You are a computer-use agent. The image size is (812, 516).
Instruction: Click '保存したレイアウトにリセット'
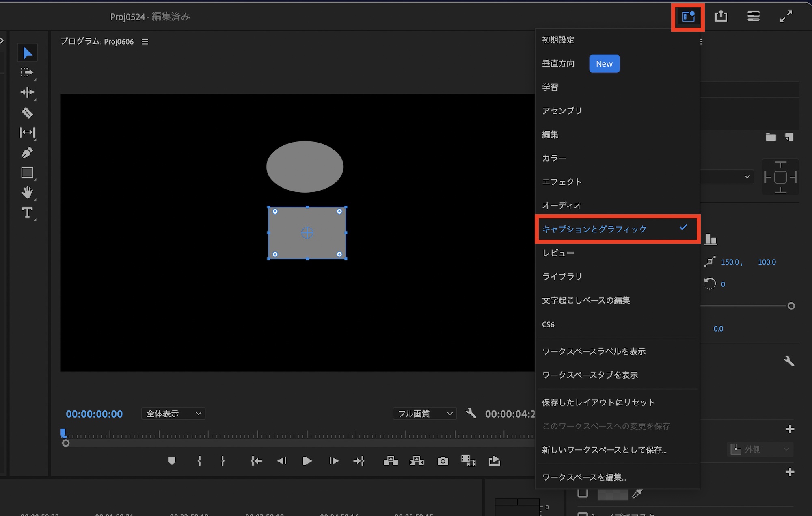click(598, 403)
